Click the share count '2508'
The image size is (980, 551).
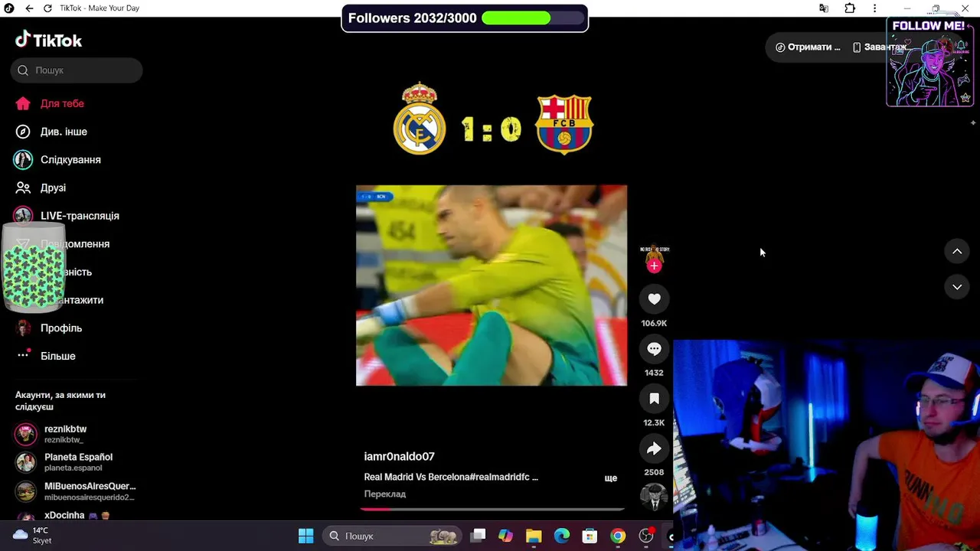coord(654,473)
